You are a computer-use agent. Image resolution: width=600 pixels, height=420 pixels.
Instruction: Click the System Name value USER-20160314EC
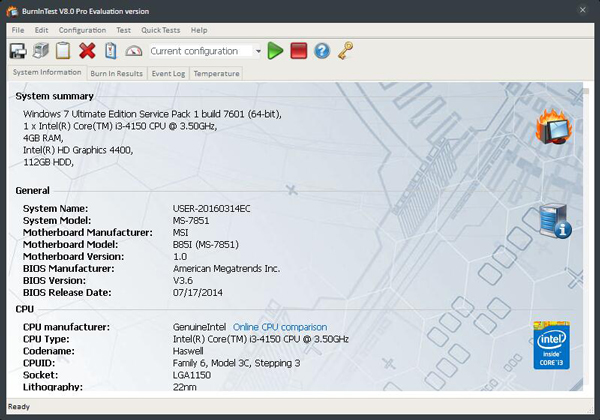212,208
